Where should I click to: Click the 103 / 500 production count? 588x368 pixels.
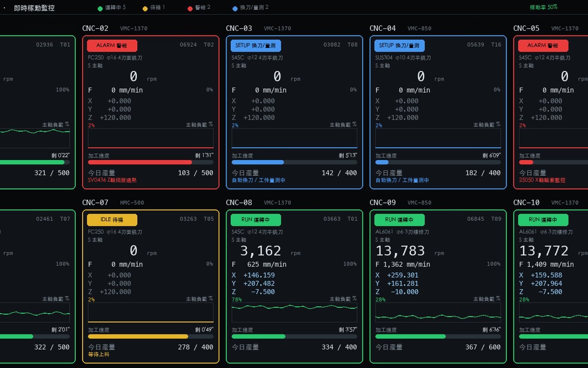(196, 173)
